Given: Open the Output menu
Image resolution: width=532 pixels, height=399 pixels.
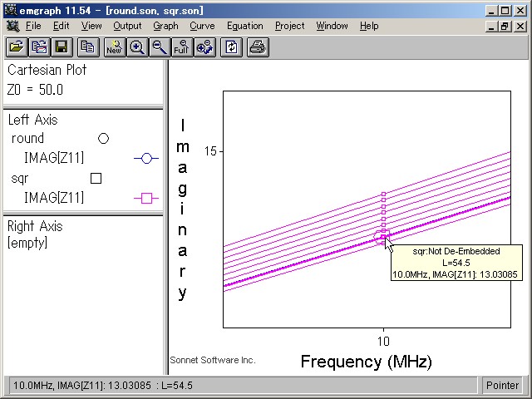Looking at the screenshot, I should [x=127, y=26].
